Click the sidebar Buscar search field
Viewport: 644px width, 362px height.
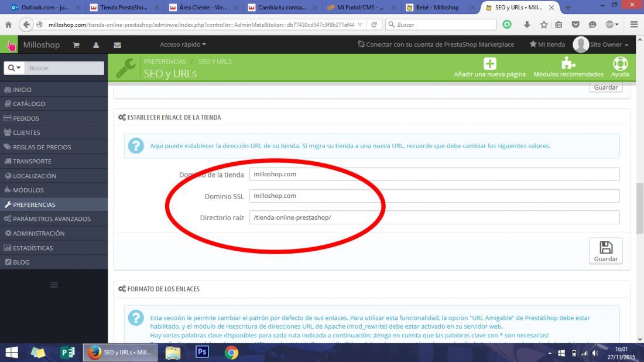point(64,68)
